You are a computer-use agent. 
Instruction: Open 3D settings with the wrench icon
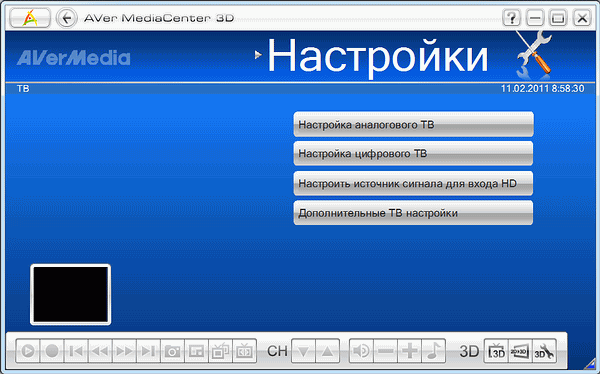point(544,351)
